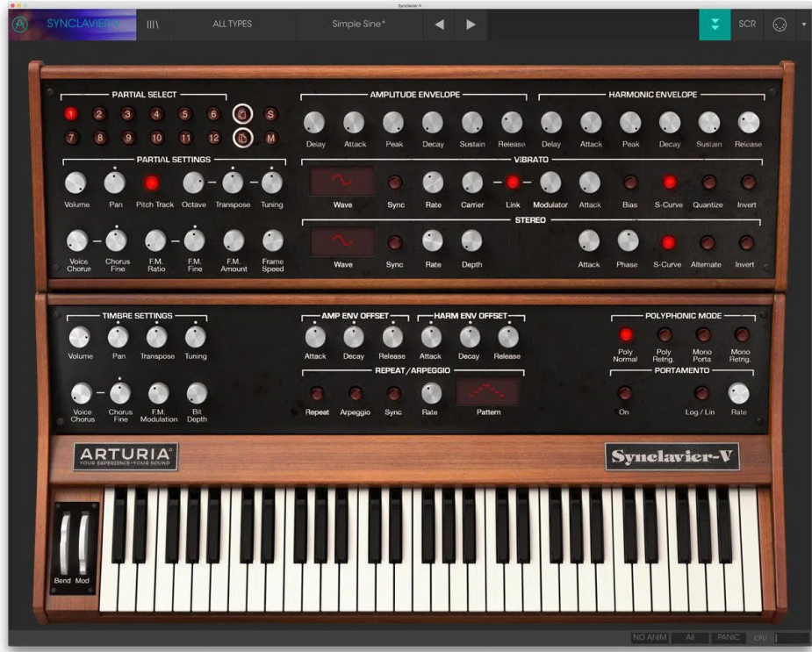Open the arpeggio Pattern selector display
812x652 pixels.
point(487,391)
